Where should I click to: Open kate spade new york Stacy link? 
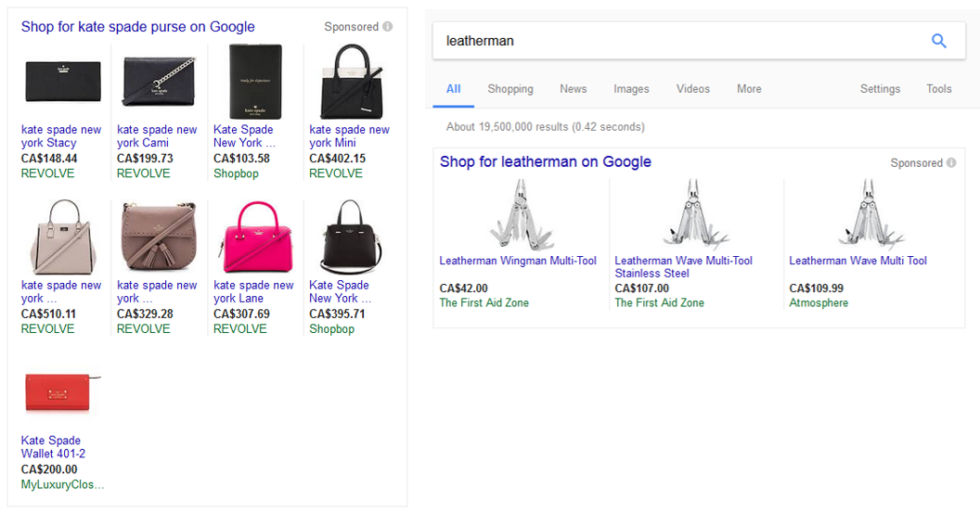tap(61, 136)
